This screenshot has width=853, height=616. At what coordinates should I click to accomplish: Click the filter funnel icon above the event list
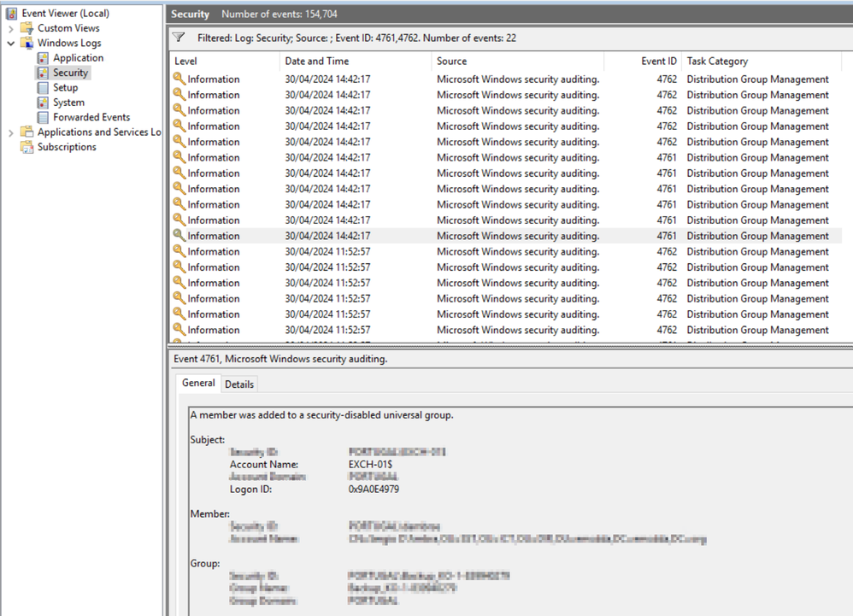click(179, 38)
